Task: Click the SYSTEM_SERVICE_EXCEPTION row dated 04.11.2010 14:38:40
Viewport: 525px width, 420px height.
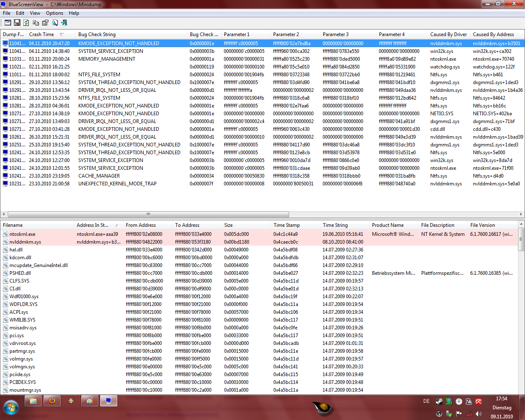Action: click(x=262, y=51)
